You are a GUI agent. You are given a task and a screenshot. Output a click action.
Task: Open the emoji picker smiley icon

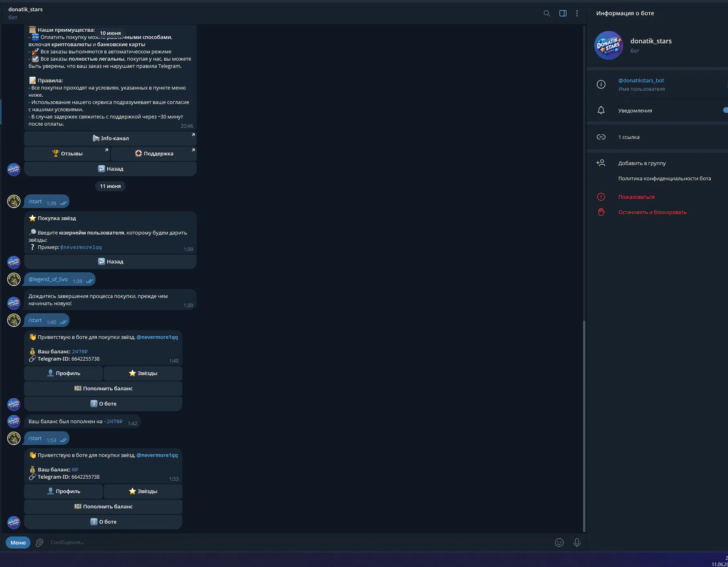(559, 543)
